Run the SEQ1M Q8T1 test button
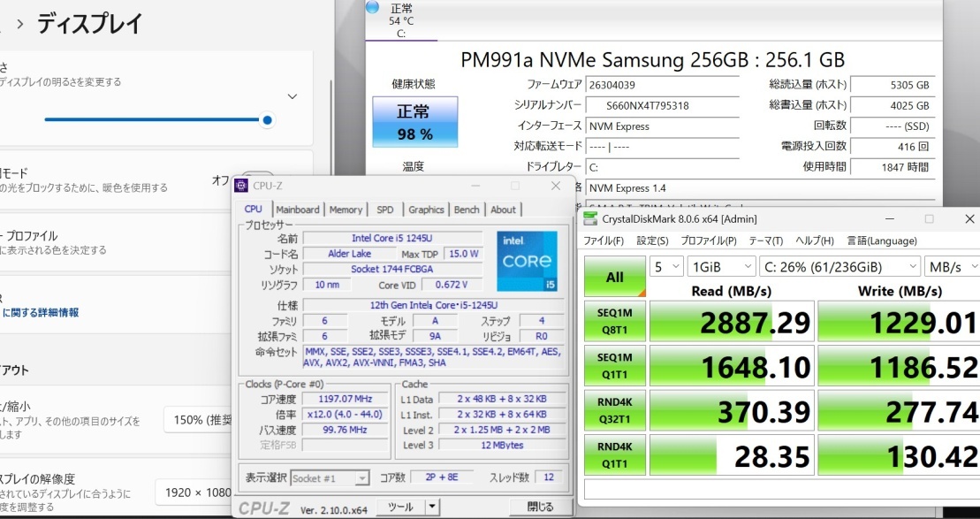Viewport: 980px width, 519px height. 615,322
